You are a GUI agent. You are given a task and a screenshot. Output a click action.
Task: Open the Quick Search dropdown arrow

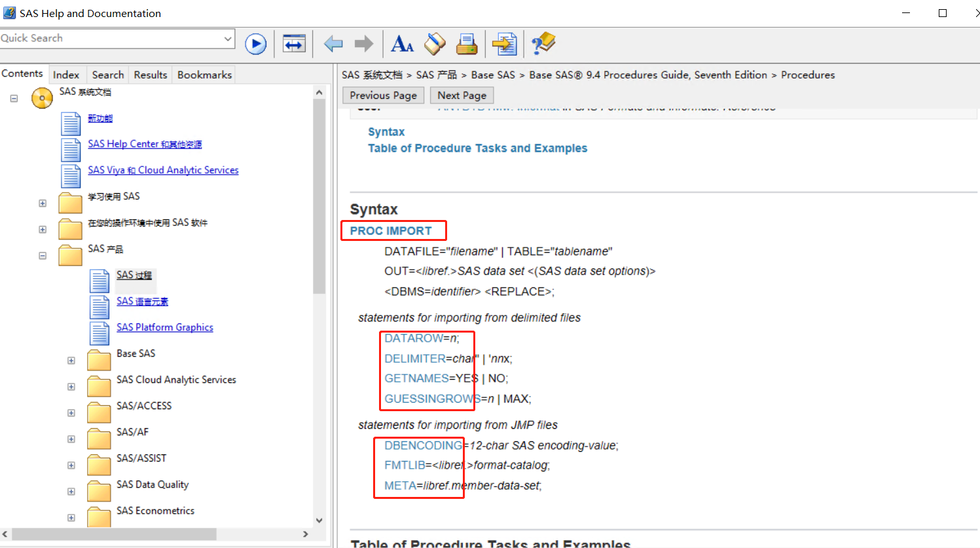click(227, 39)
